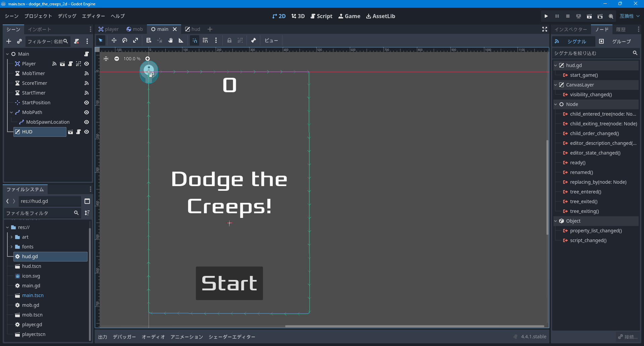Select the Rotate Mode tool
Screen dimensions: 644x346
[x=125, y=41]
